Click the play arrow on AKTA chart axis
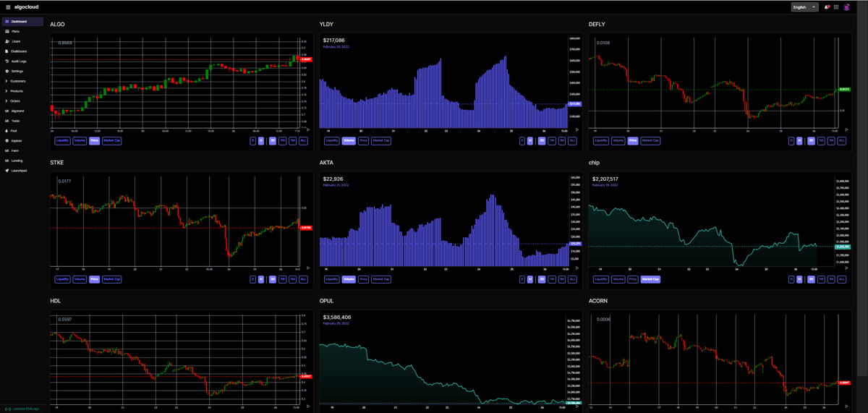Image resolution: width=868 pixels, height=413 pixels. coord(577,268)
